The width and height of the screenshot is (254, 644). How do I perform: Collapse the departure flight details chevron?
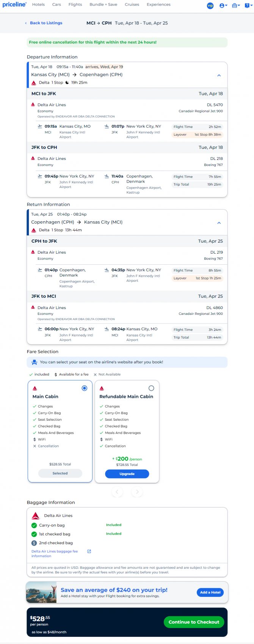click(219, 75)
